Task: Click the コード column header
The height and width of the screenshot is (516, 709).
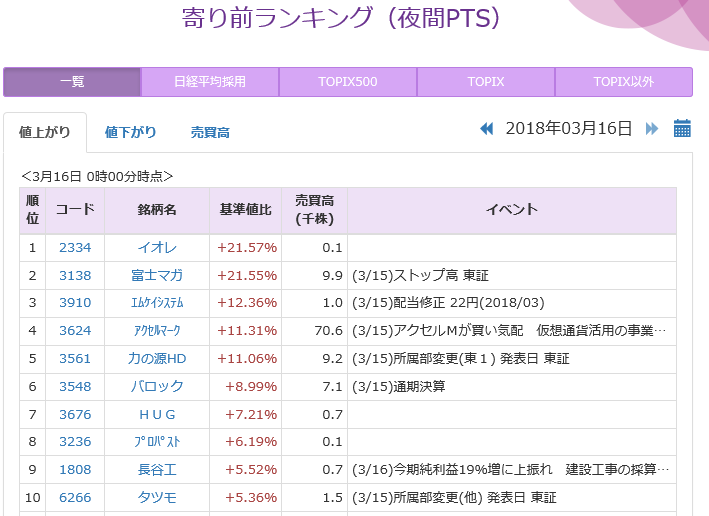Action: (75, 209)
